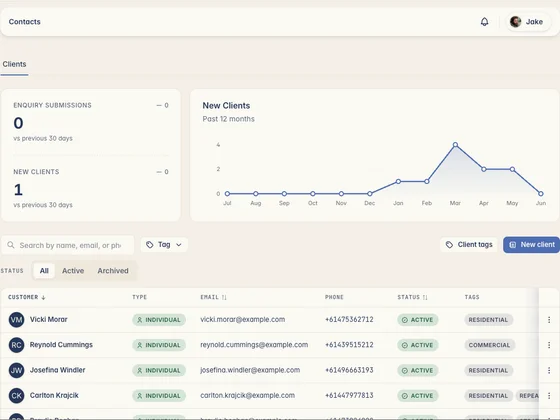Click the Contacts page title
The width and height of the screenshot is (560, 420).
[x=25, y=22]
